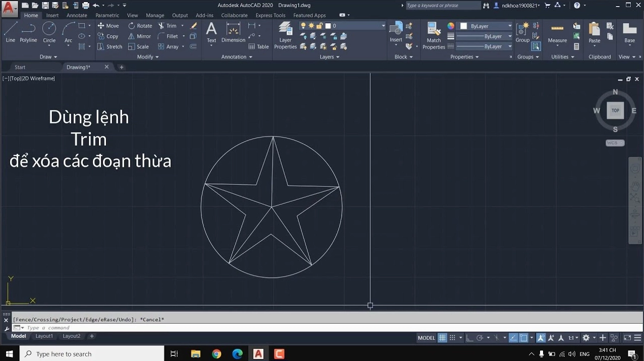
Task: Click TOP face on the ViewCube
Action: click(x=615, y=110)
